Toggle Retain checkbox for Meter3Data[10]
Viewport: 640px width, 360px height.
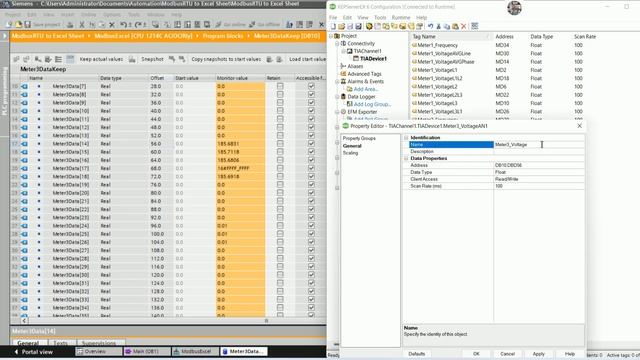[280, 111]
